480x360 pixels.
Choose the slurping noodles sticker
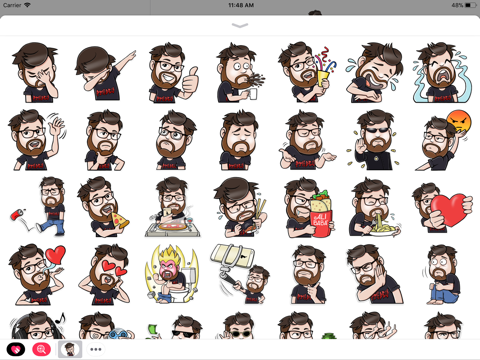click(x=375, y=207)
